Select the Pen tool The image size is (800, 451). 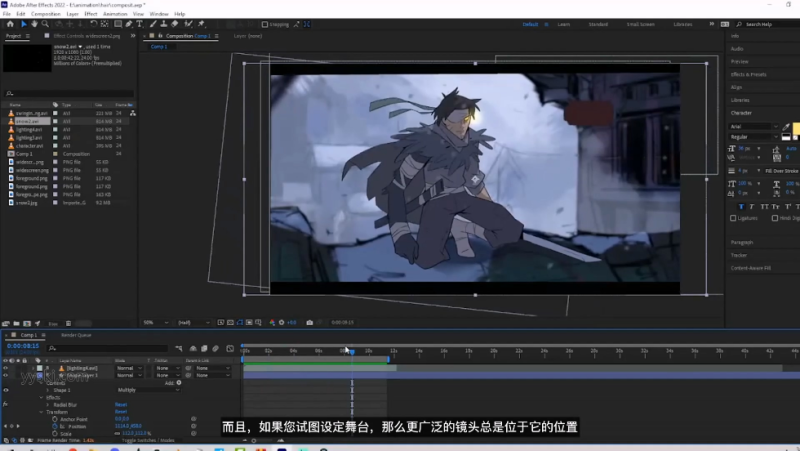[129, 24]
